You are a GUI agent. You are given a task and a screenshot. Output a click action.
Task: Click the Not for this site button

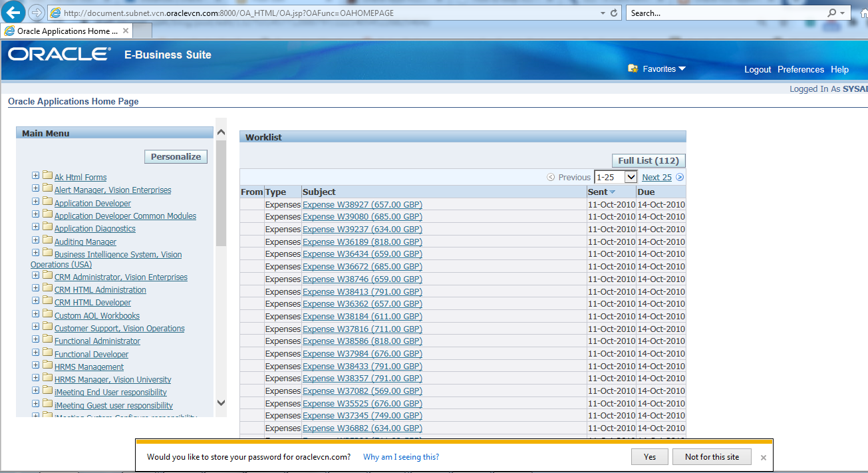712,456
